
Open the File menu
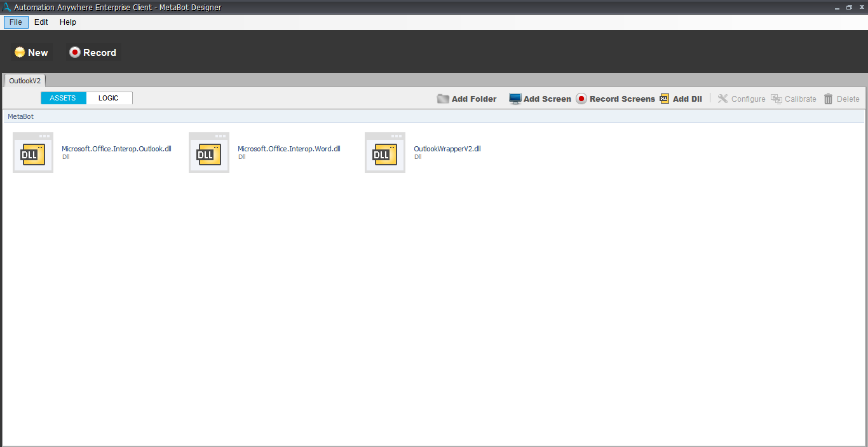click(x=16, y=22)
